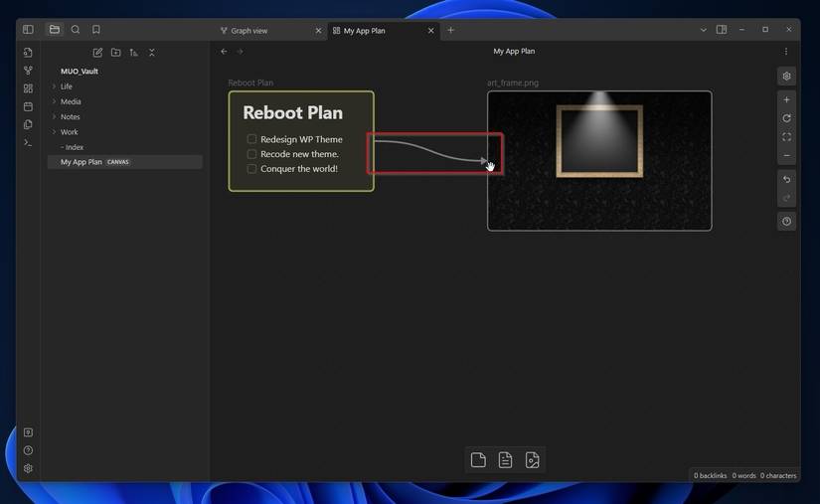Reset canvas zoom with circular arrow
Viewport: 820px width, 504px height.
786,118
